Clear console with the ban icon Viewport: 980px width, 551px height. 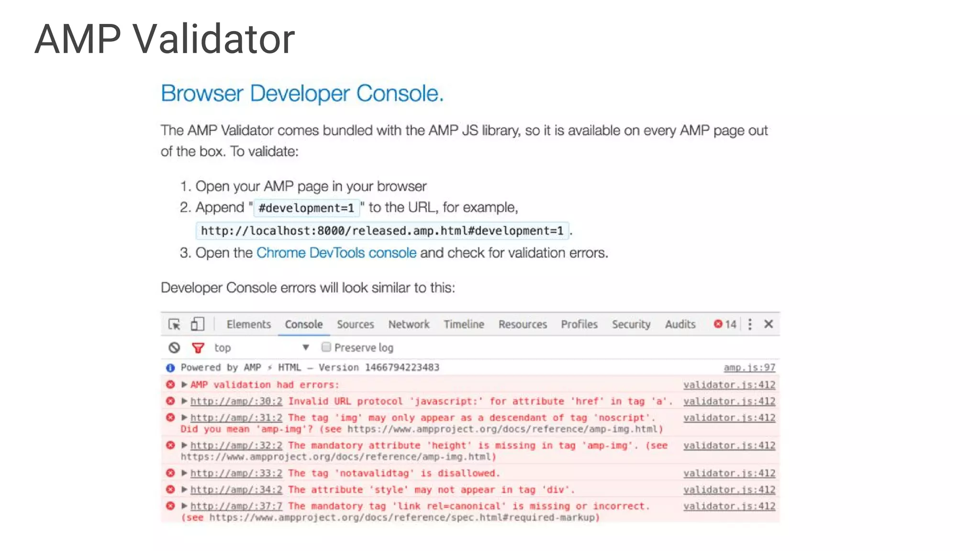coord(174,348)
